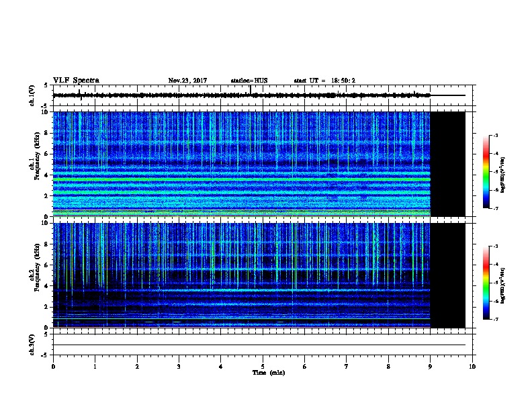The width and height of the screenshot is (532, 411).
Task: Click the black no-data block in ch.2 spectrogram
Action: coord(447,275)
